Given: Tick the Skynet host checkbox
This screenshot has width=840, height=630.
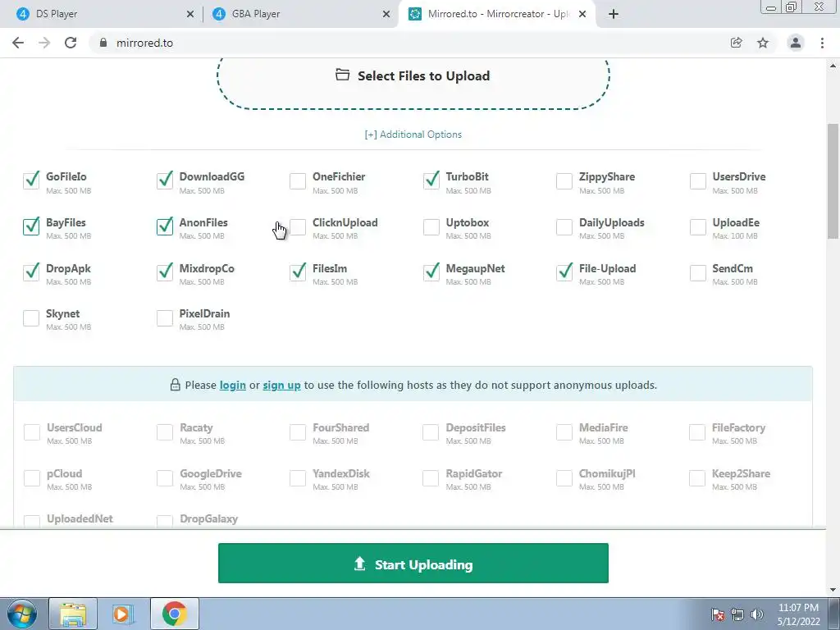Looking at the screenshot, I should click(x=31, y=317).
